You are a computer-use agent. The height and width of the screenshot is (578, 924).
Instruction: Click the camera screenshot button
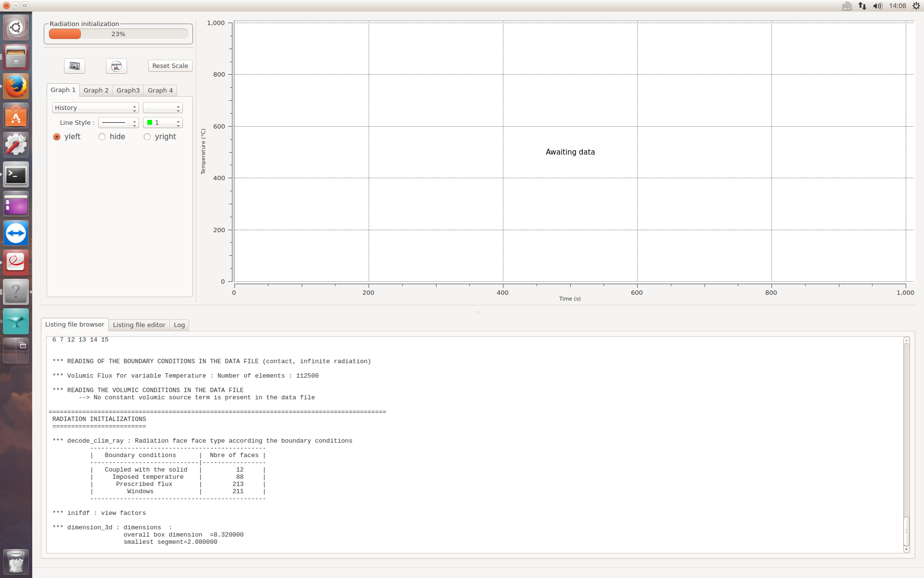point(75,66)
